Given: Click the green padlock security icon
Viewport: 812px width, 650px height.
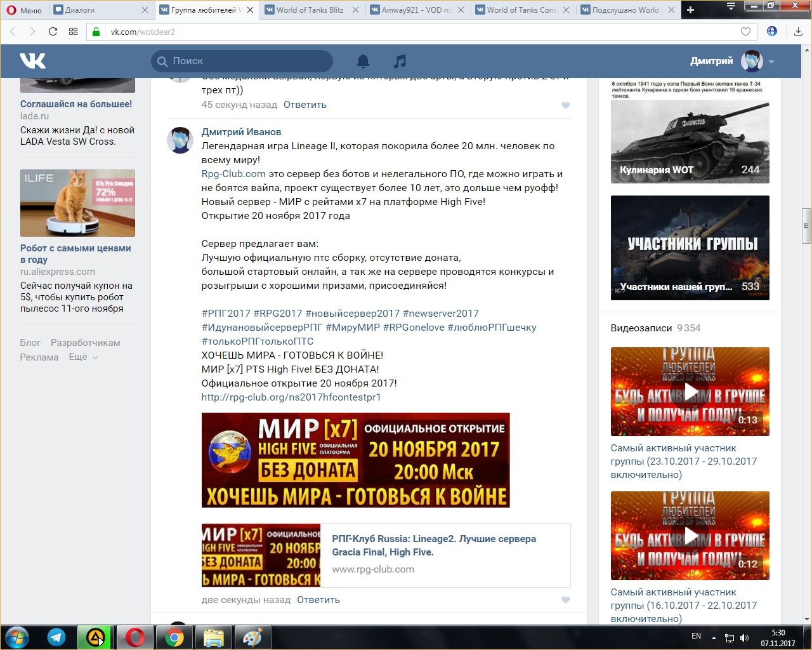Looking at the screenshot, I should coord(96,32).
